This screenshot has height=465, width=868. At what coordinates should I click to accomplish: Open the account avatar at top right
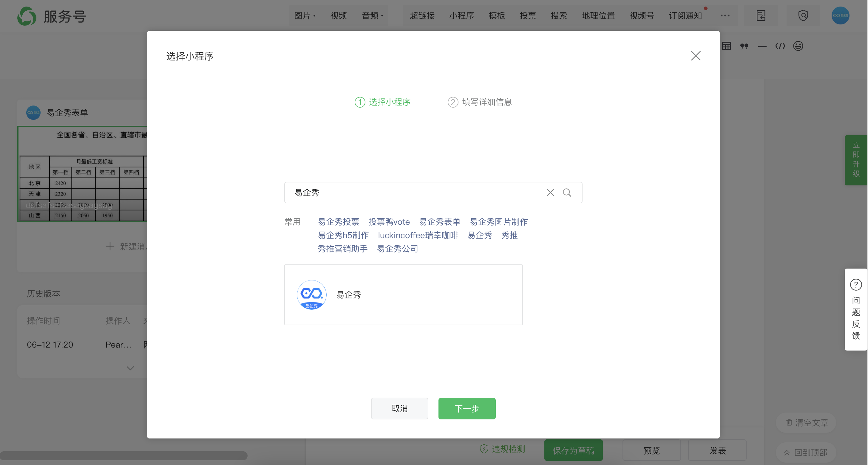click(840, 15)
